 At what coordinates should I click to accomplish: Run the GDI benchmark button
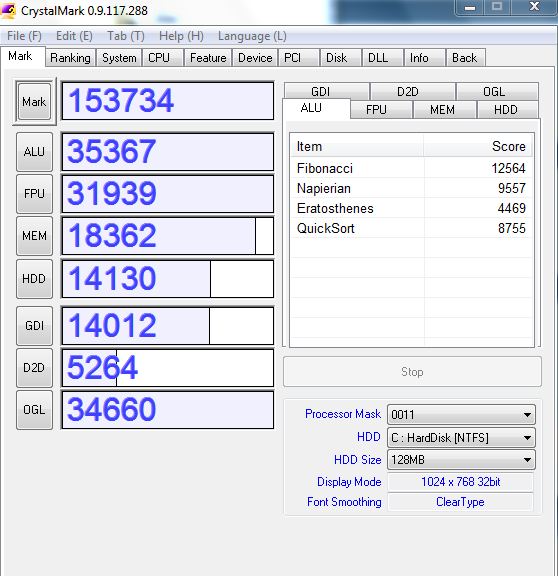[35, 326]
